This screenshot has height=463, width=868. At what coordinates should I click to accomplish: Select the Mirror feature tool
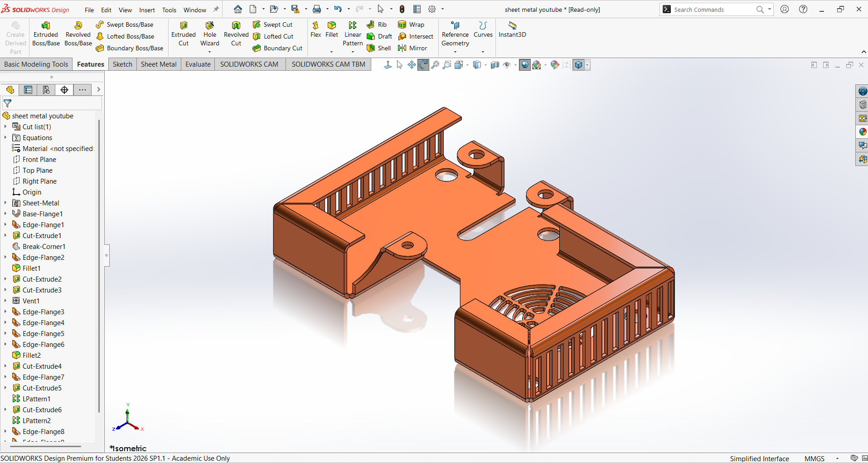click(x=412, y=48)
